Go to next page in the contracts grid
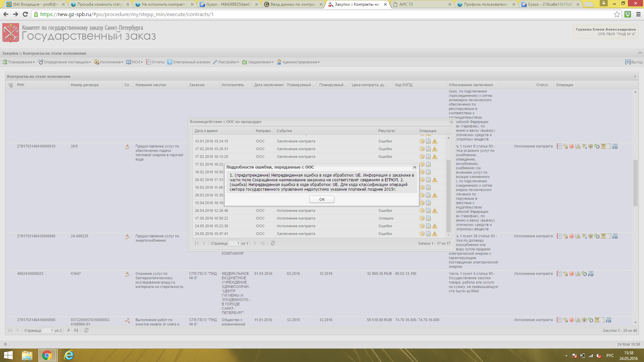Screen dimensions: 644x362 coord(68,330)
